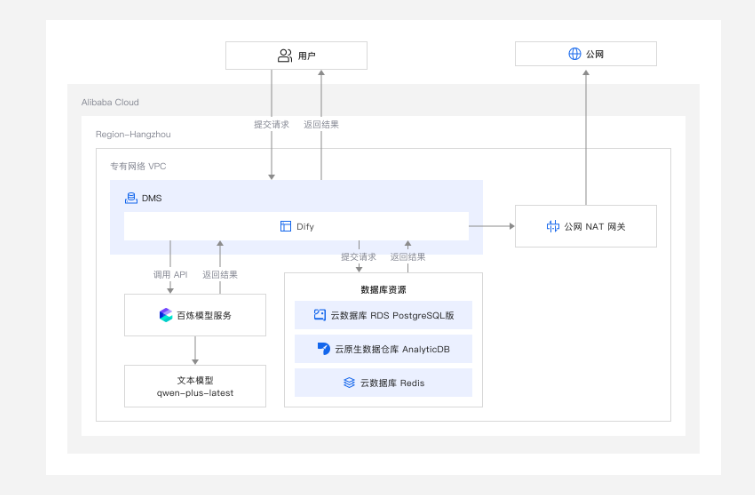Click the 调用 API arrow label
The height and width of the screenshot is (495, 755).
coord(170,274)
